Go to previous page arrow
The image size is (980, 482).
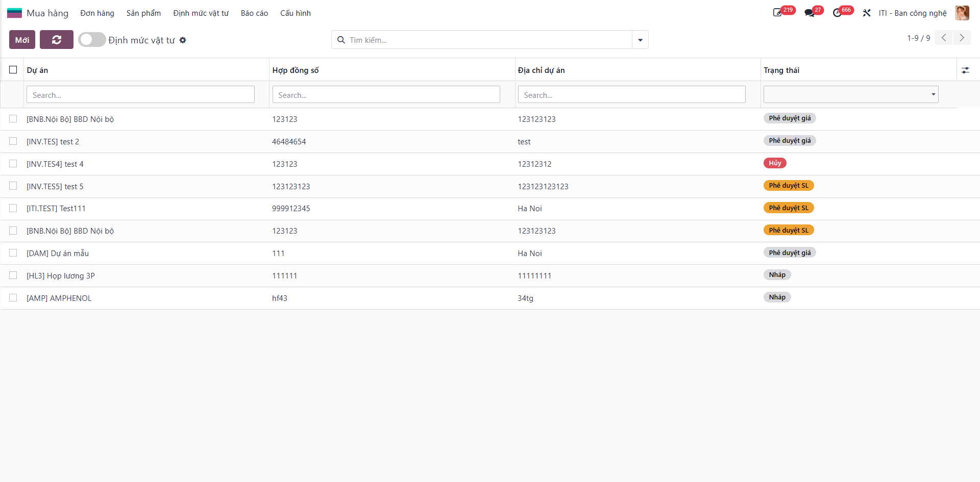[x=944, y=38]
